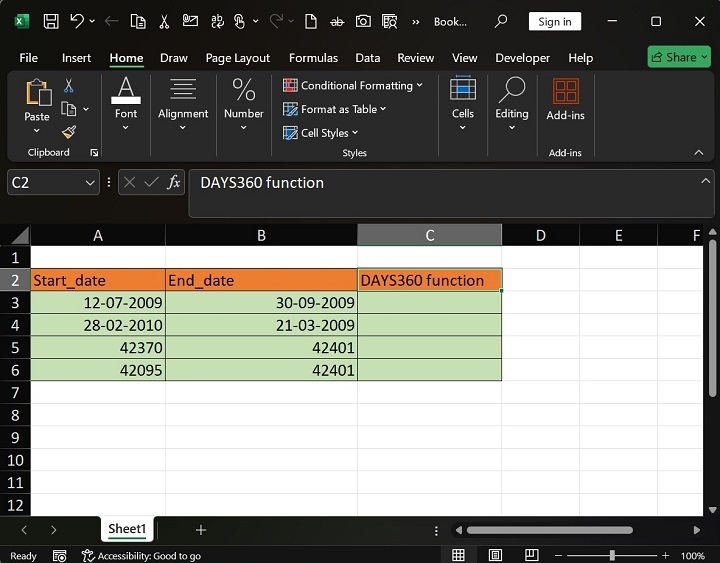Open the Add-ins button in the ribbon
Viewport: 720px width, 563px height.
click(x=565, y=101)
